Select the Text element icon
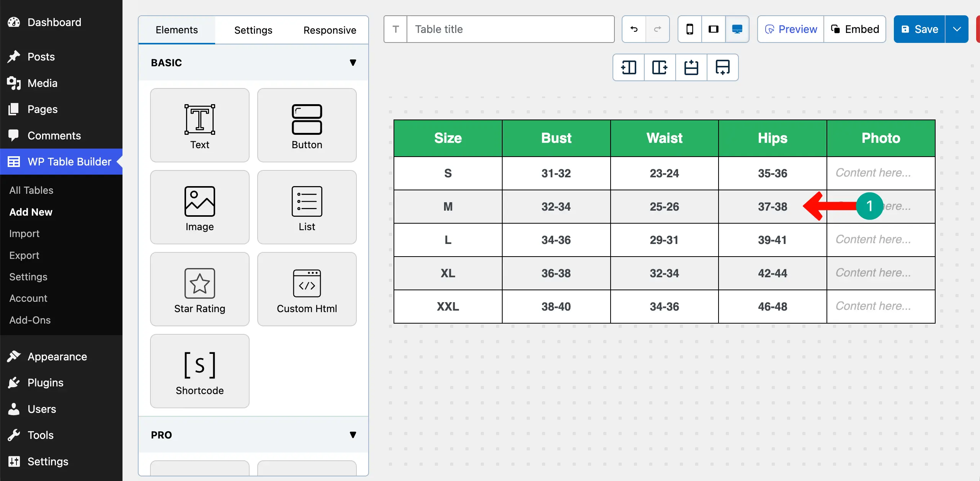Screen dimensions: 980x481 [199, 125]
